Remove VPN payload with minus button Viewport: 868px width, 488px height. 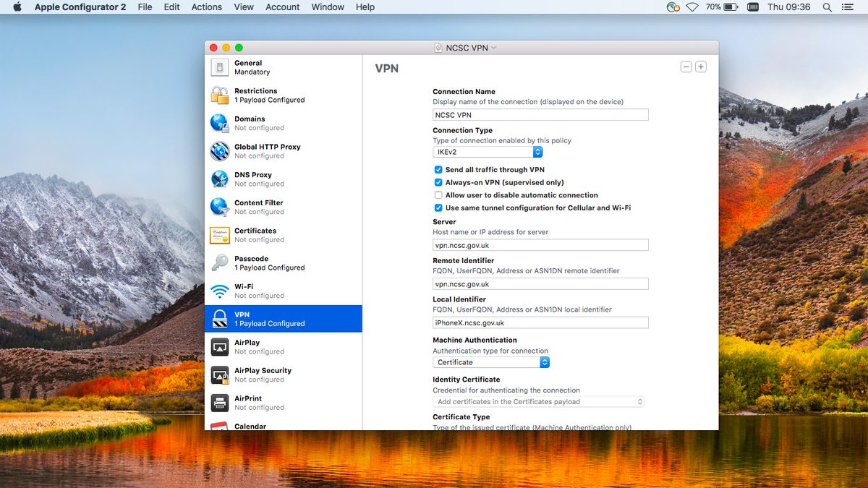[x=686, y=67]
